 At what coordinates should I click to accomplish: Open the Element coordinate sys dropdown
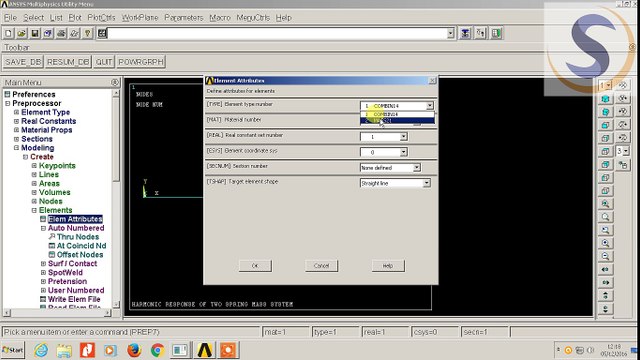(x=404, y=152)
